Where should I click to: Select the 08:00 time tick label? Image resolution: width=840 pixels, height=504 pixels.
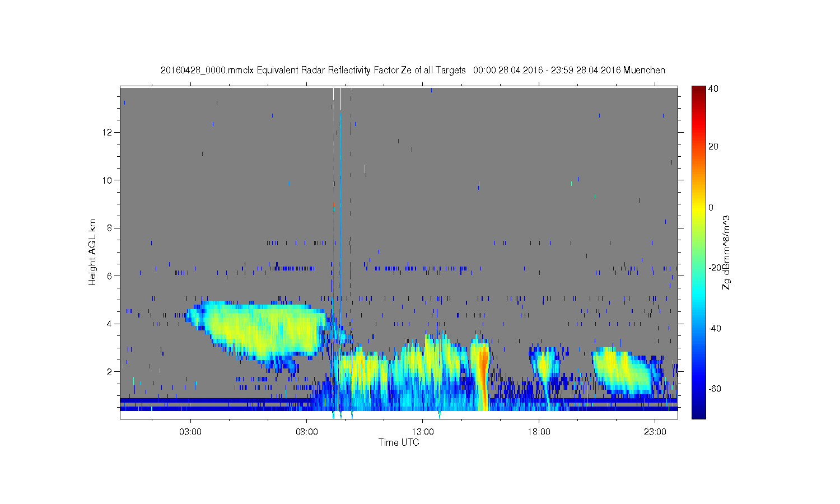307,432
